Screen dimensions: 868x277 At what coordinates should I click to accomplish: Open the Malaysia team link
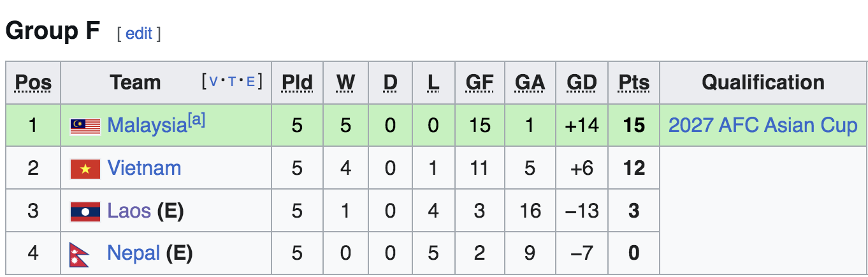146,126
